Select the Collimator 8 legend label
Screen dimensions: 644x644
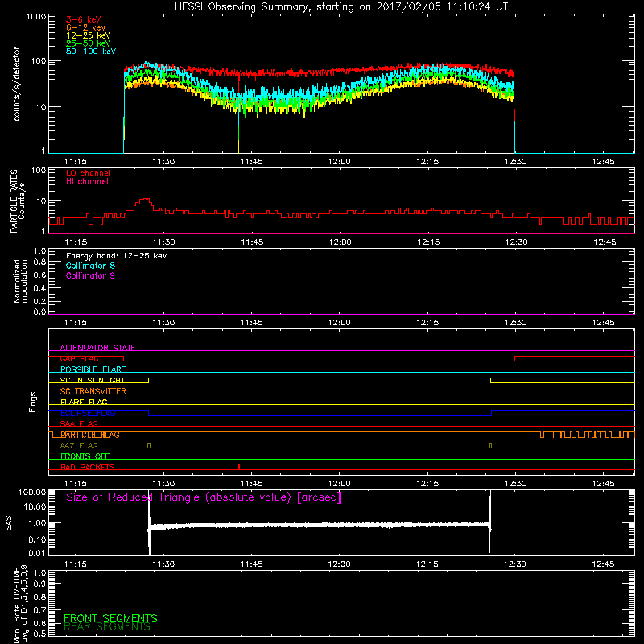point(90,266)
